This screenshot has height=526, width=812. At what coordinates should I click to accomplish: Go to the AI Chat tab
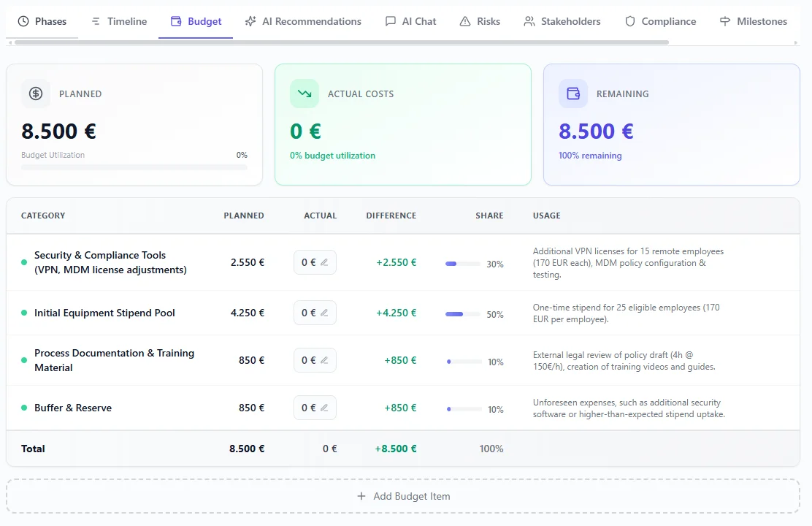(410, 21)
